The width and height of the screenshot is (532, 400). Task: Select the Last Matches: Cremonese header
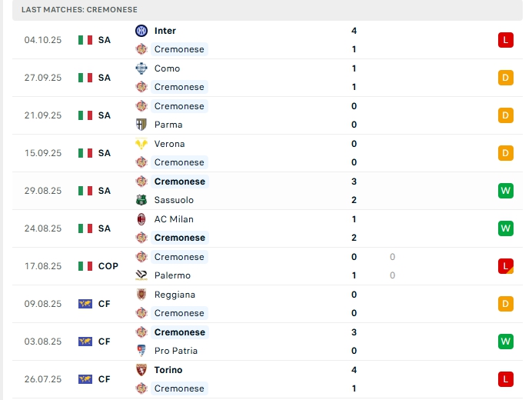(80, 9)
